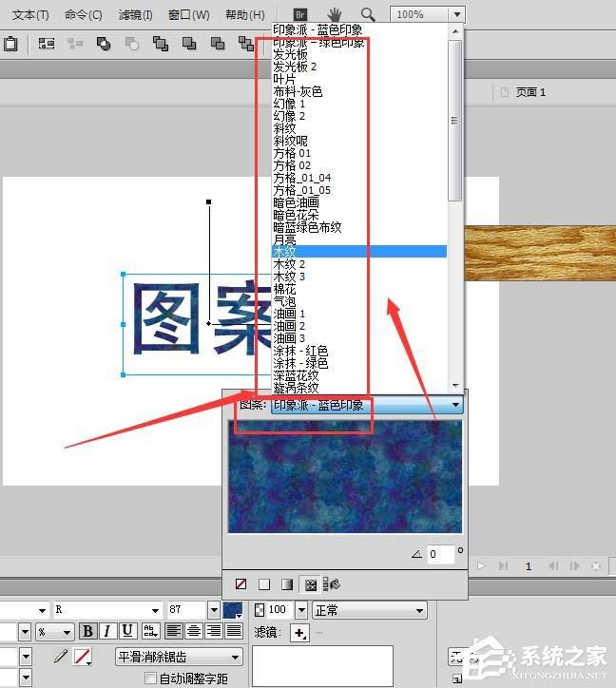Select 油画 1 in the pattern list
The width and height of the screenshot is (616, 688).
tap(359, 314)
